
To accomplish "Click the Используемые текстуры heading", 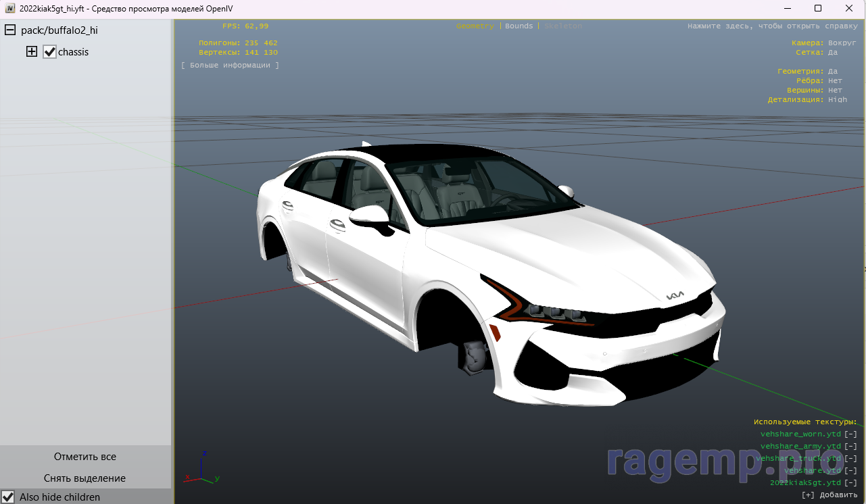I will (x=805, y=422).
